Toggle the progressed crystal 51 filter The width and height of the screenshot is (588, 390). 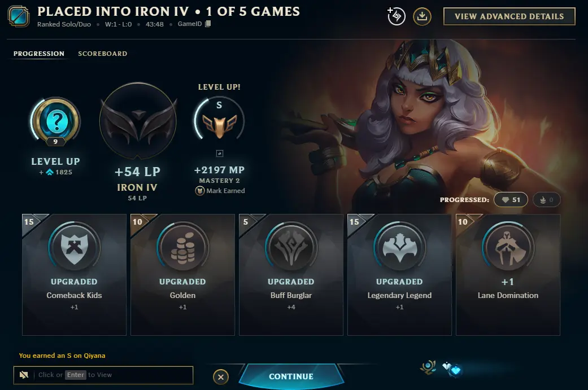click(511, 200)
